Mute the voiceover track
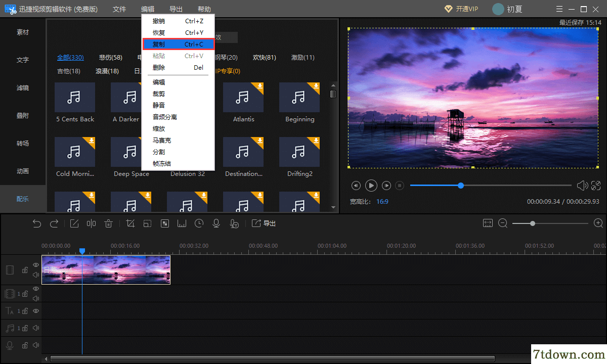607x364 pixels. click(36, 345)
